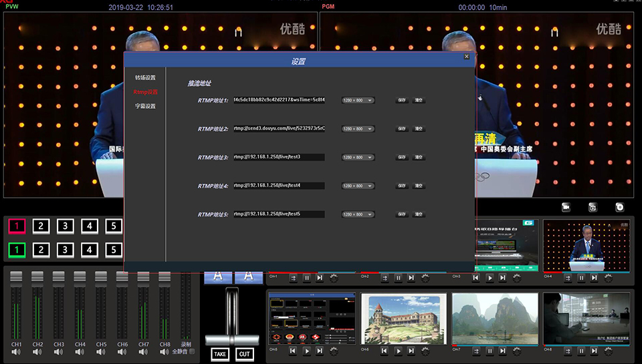Open the resolution dropdown for RTMP地址5
This screenshot has height=364, width=642.
pos(358,214)
